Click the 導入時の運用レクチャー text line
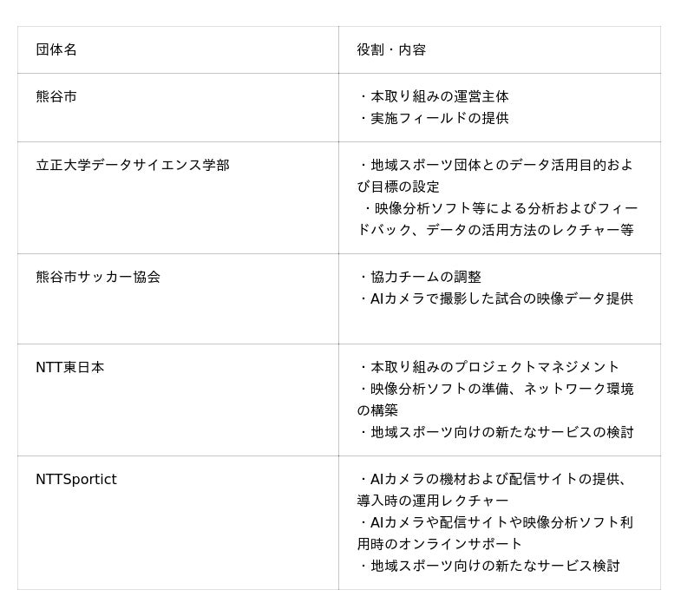Screen dimensions: 694x616 433,501
